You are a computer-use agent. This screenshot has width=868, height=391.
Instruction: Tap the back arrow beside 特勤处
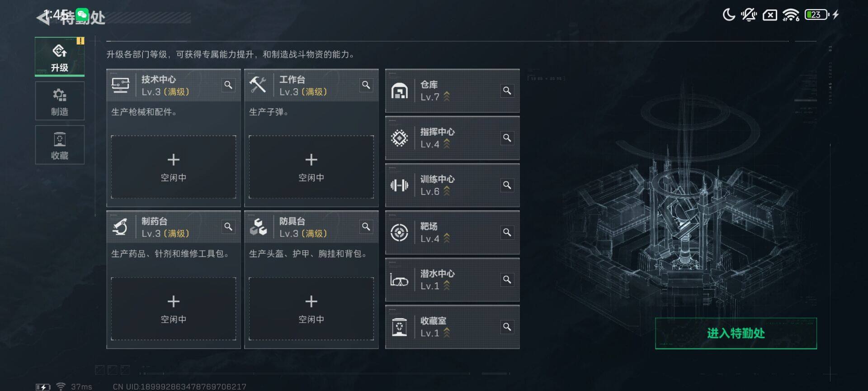(43, 18)
